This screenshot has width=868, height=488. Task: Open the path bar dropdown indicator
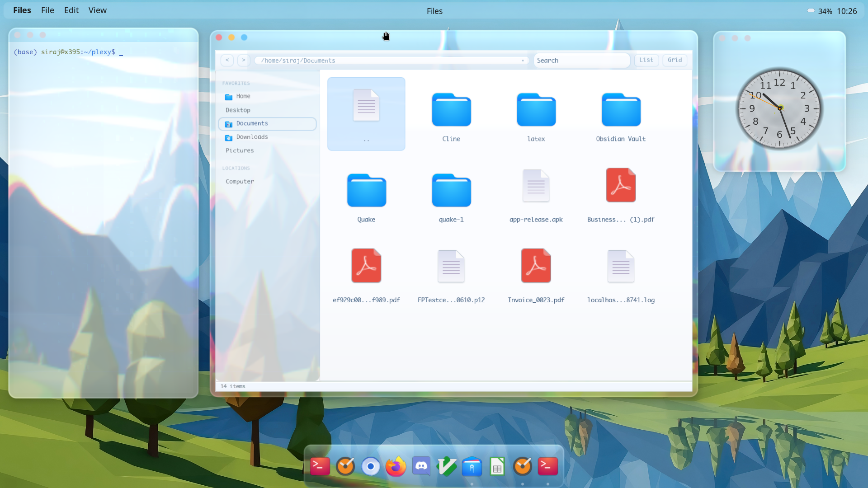point(523,61)
